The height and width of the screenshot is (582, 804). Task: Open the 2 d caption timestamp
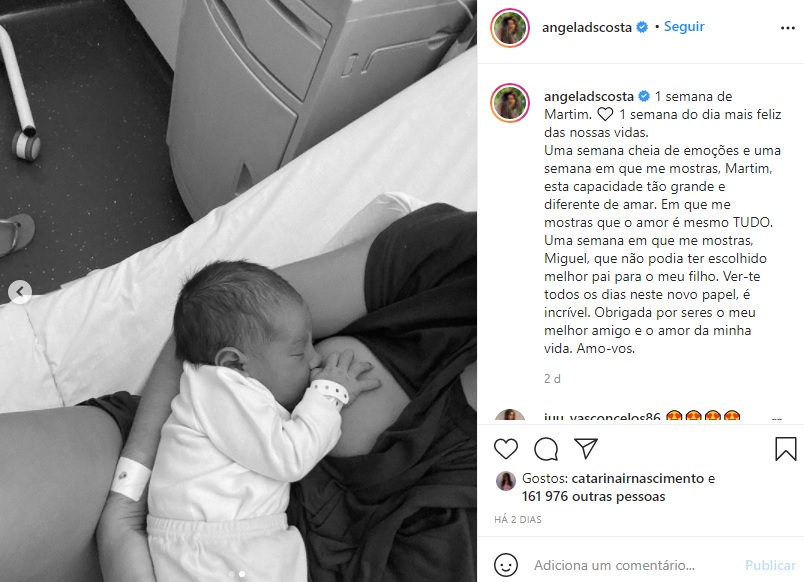pyautogui.click(x=552, y=379)
